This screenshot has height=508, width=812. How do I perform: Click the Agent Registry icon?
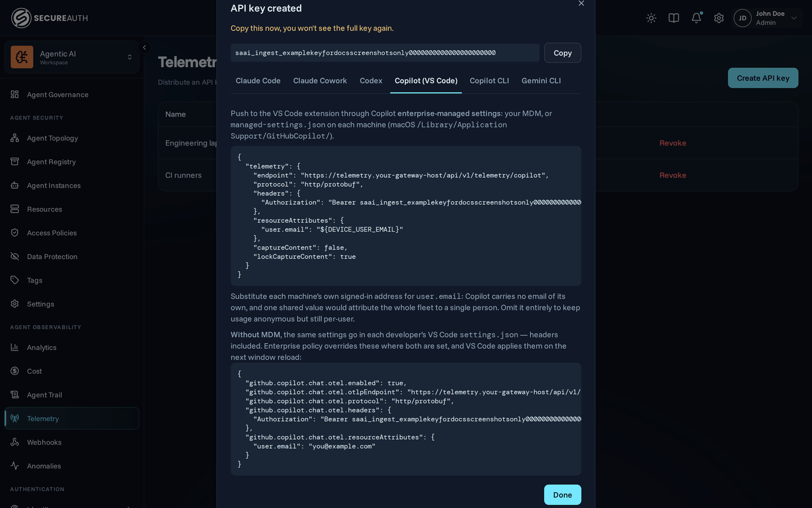point(15,161)
